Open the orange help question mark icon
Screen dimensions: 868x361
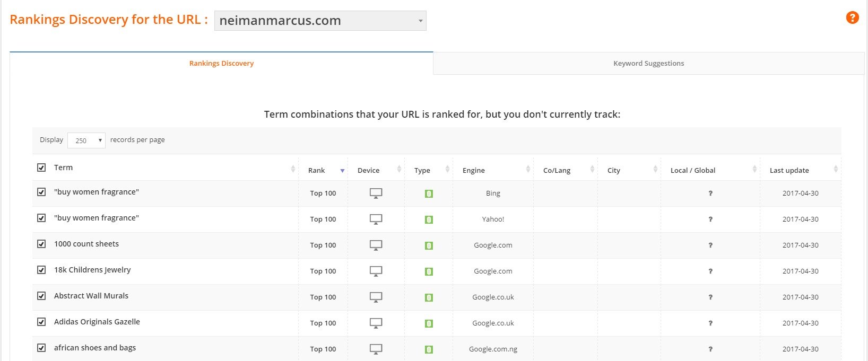(x=852, y=17)
